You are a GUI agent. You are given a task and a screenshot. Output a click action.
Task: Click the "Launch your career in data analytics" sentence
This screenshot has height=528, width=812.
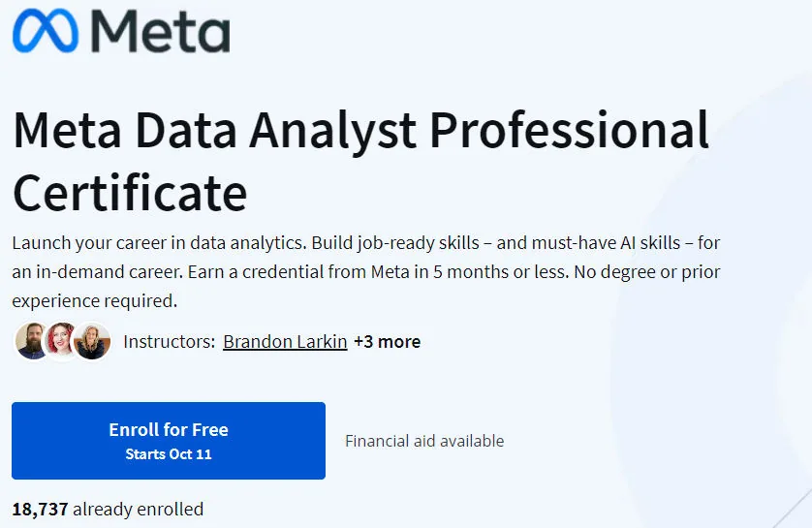pyautogui.click(x=160, y=243)
